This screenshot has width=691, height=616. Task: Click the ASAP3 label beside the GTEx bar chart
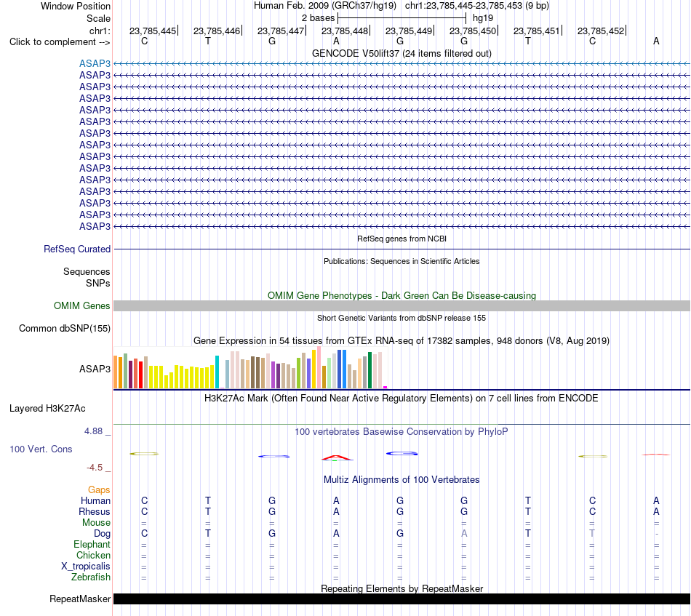coord(95,369)
